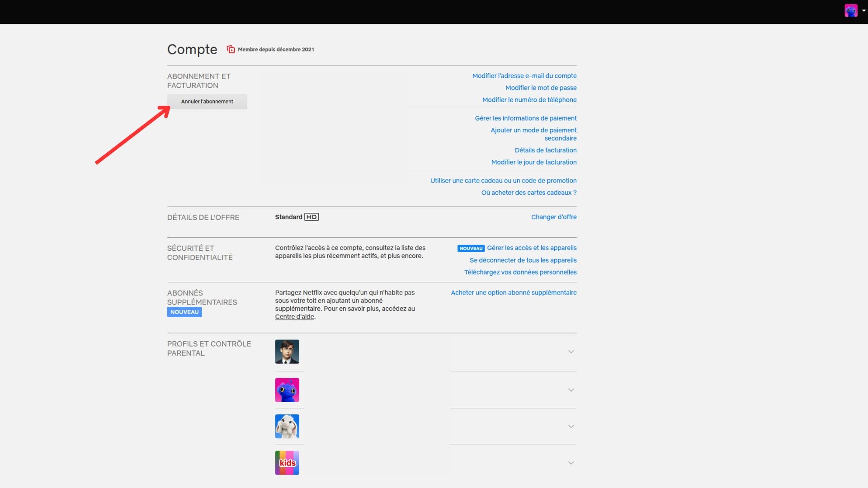Click the red membership icon beside Compte
Viewport: 868px width, 488px height.
[231, 49]
